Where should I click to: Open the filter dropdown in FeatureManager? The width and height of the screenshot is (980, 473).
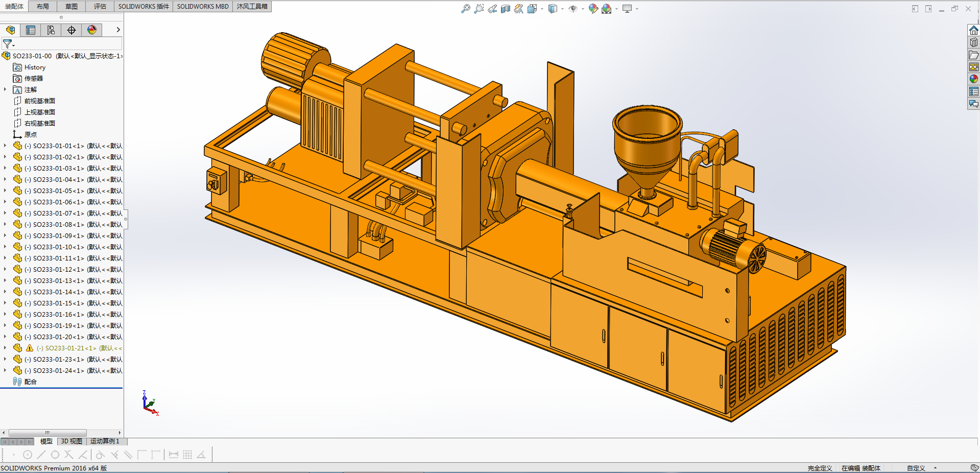tap(13, 46)
